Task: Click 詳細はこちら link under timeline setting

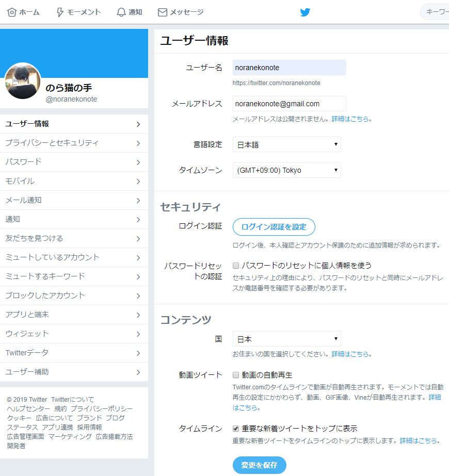Action: (419, 440)
